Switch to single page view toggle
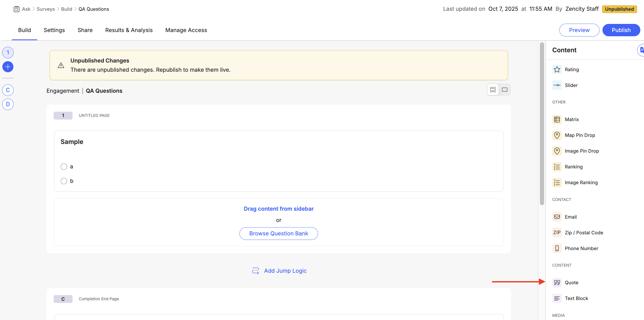 (x=505, y=90)
